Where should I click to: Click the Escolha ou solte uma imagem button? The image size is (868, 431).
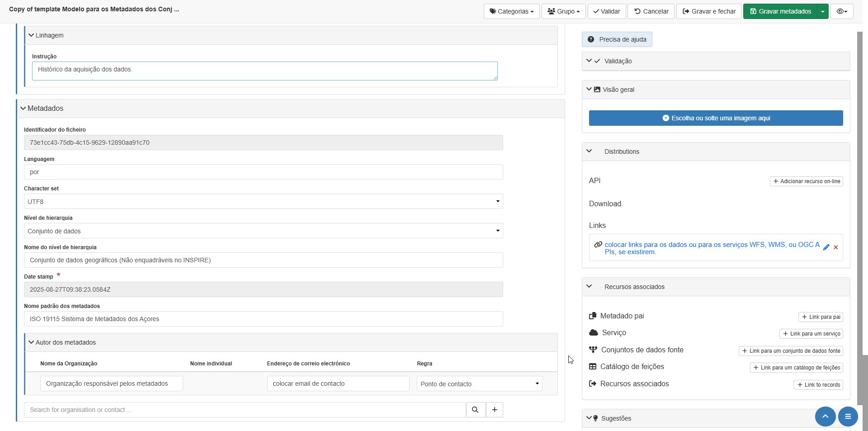click(x=716, y=118)
